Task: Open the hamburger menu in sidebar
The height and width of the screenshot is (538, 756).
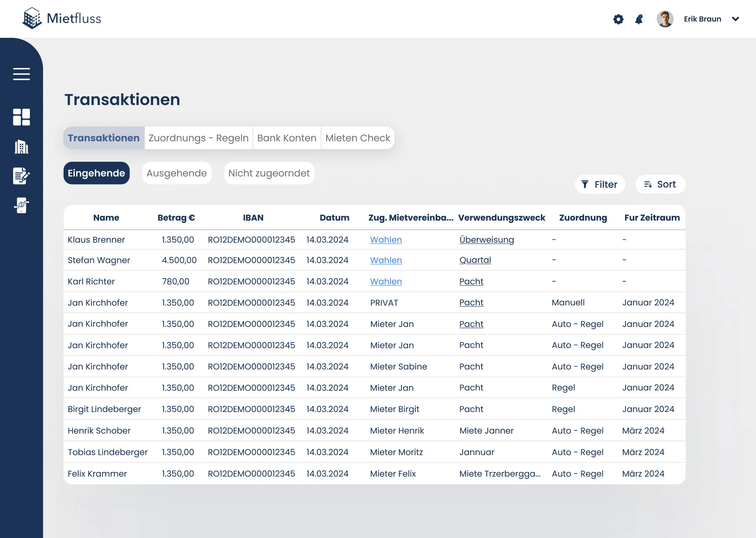Action: click(x=21, y=74)
